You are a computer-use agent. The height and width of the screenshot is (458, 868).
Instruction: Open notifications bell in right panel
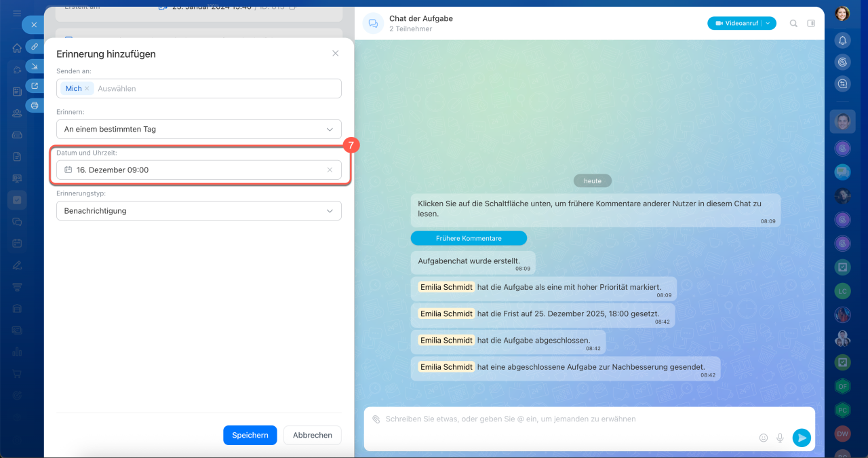842,41
